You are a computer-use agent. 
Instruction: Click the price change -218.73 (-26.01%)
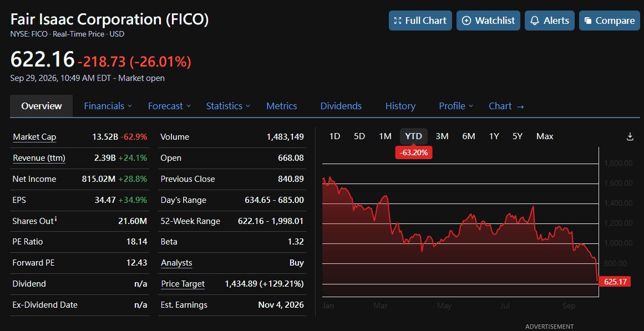coord(134,62)
